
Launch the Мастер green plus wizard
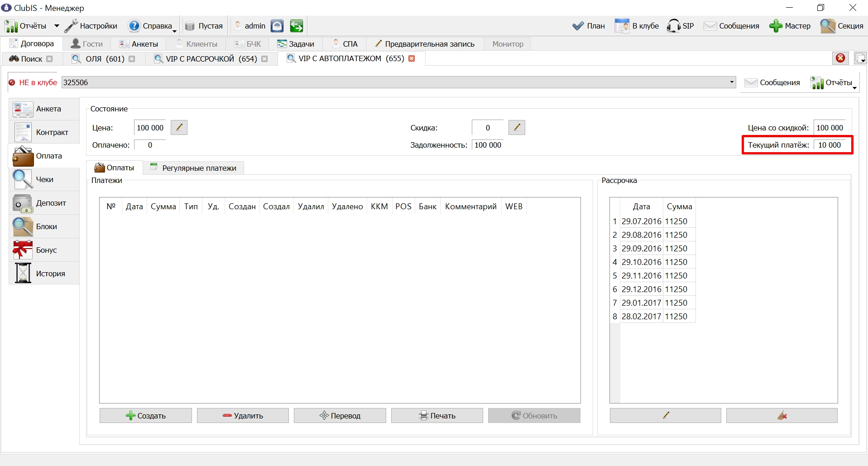(x=790, y=26)
